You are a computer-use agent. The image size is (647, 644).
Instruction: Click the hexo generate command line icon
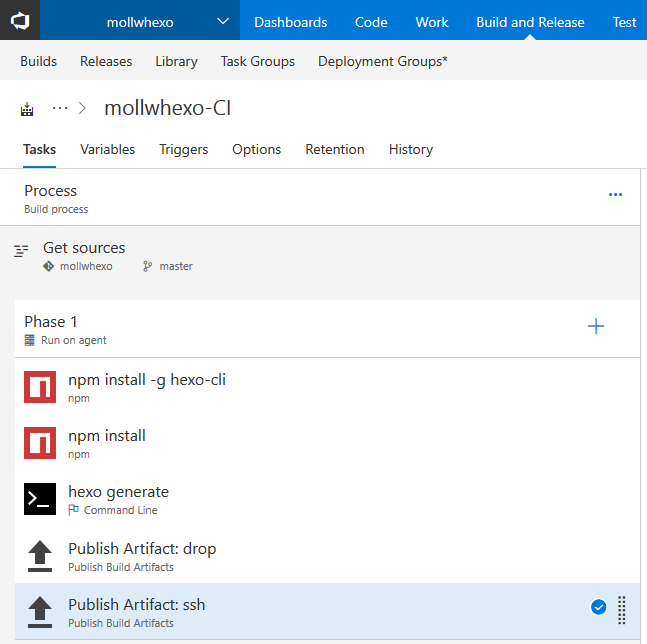coord(40,499)
